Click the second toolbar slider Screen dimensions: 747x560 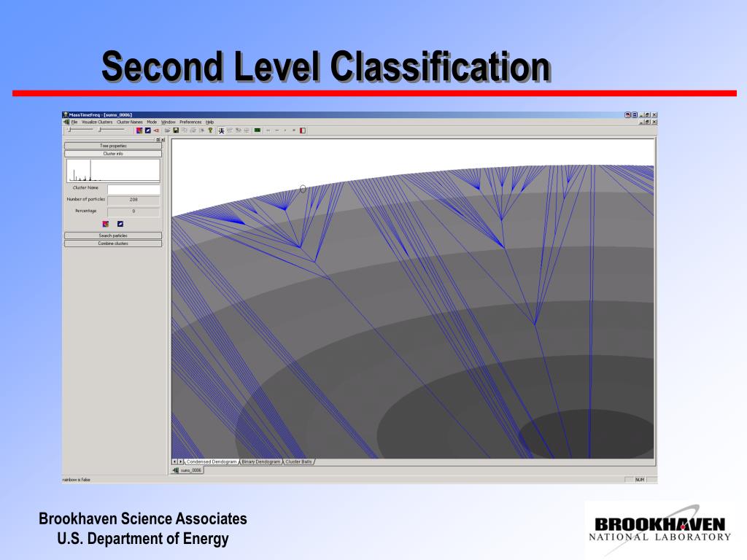point(112,130)
